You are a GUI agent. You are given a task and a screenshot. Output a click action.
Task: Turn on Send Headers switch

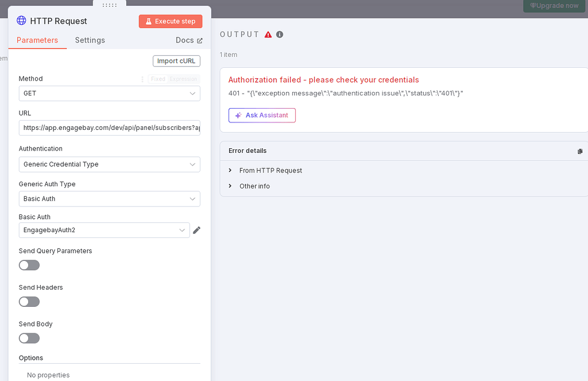(29, 302)
